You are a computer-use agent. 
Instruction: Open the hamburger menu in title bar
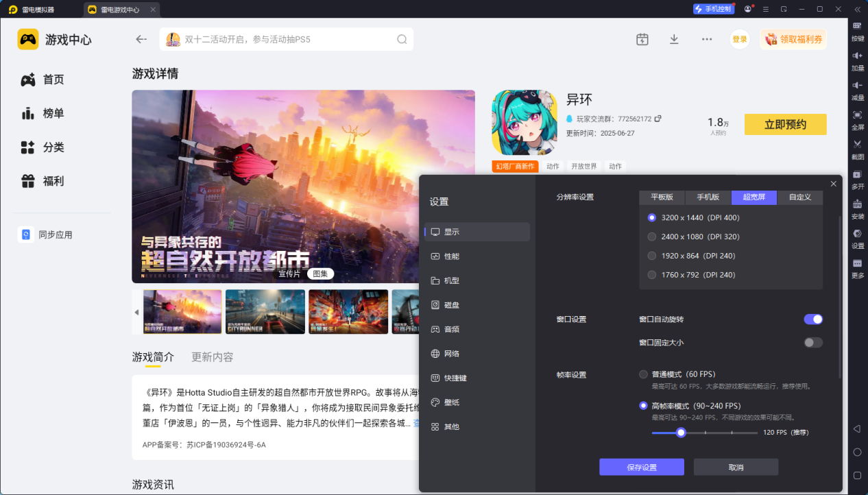766,9
